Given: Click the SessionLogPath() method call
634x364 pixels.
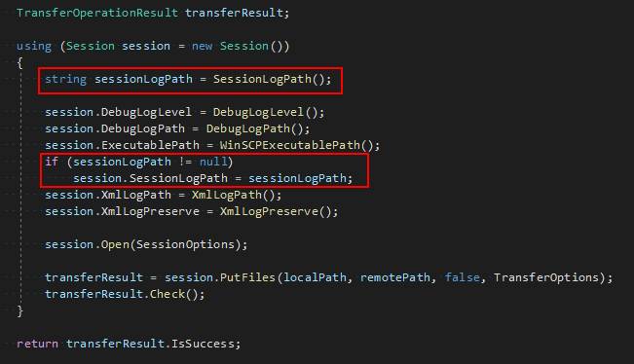Looking at the screenshot, I should click(269, 79).
